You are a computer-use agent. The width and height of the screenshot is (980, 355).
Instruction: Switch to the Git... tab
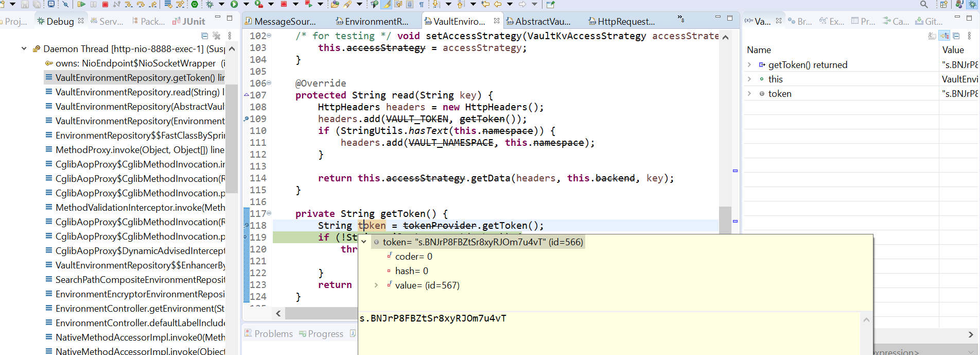(x=929, y=21)
